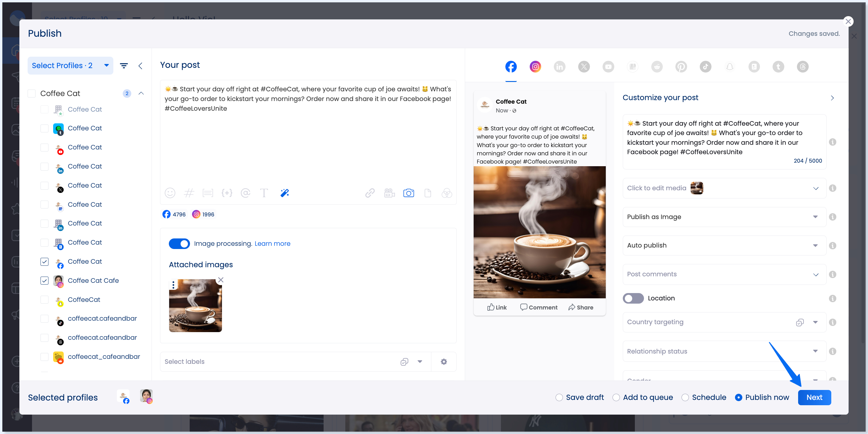The image size is (868, 434).
Task: Open the Select Profiles dropdown
Action: click(70, 66)
